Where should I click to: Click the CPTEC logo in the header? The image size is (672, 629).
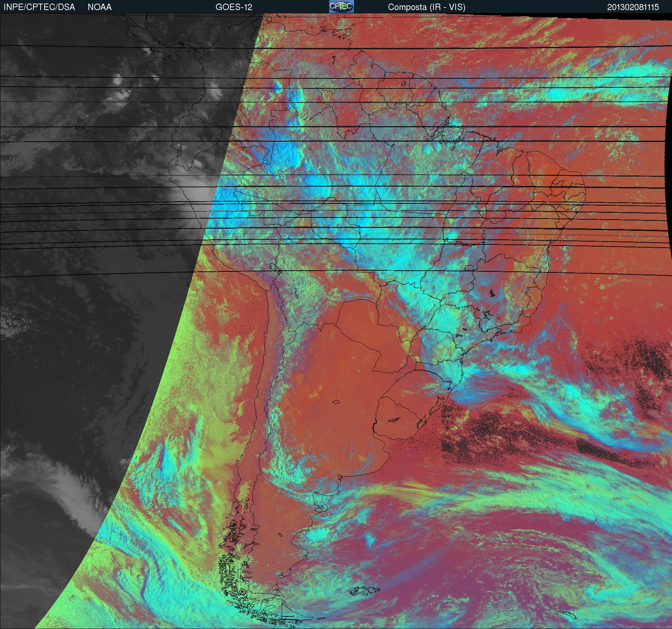pyautogui.click(x=341, y=6)
